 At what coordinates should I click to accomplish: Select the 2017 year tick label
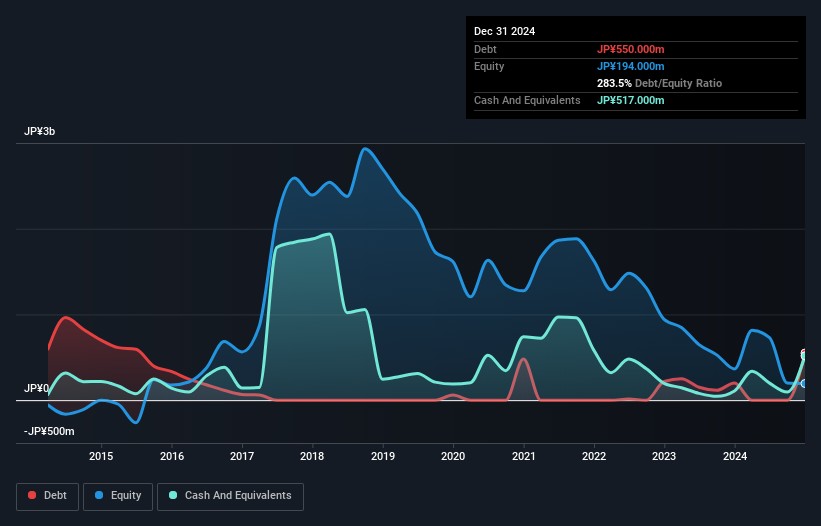(242, 457)
